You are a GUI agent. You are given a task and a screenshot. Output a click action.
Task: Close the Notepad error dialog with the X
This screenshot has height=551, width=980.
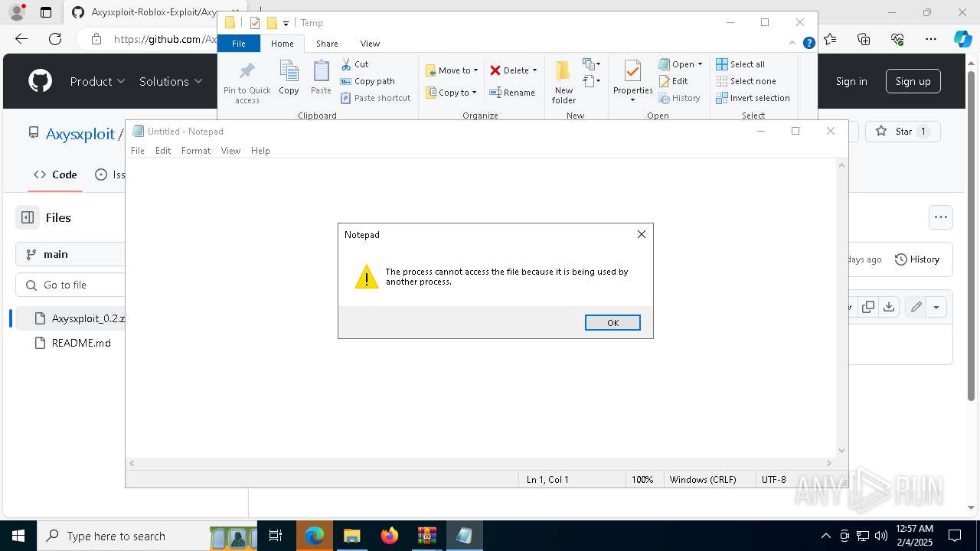pos(642,234)
